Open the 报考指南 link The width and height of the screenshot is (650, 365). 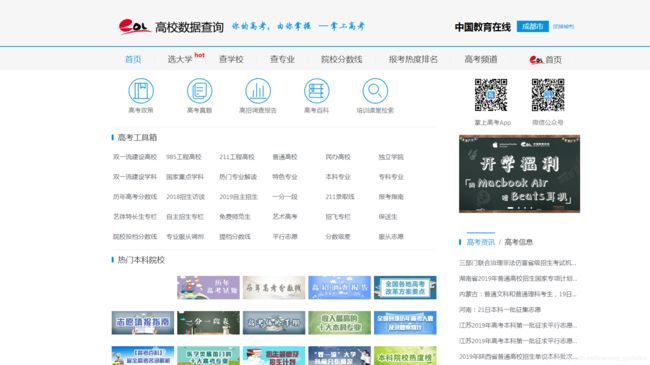pyautogui.click(x=391, y=197)
